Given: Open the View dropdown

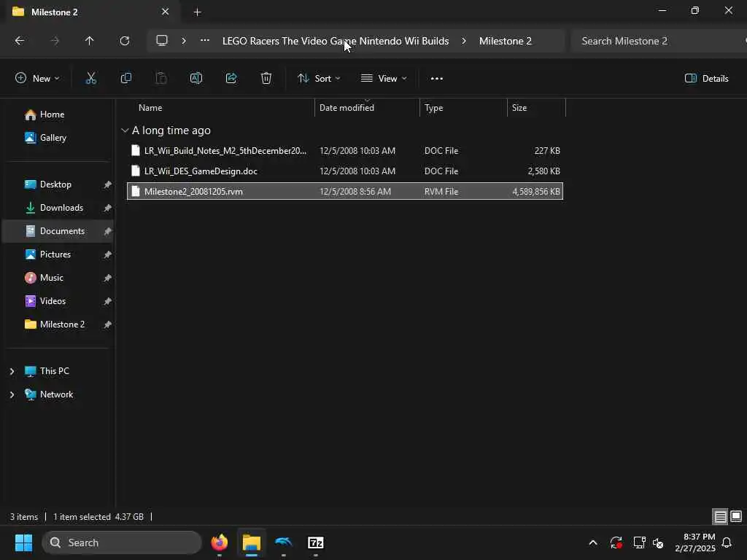Looking at the screenshot, I should point(384,79).
